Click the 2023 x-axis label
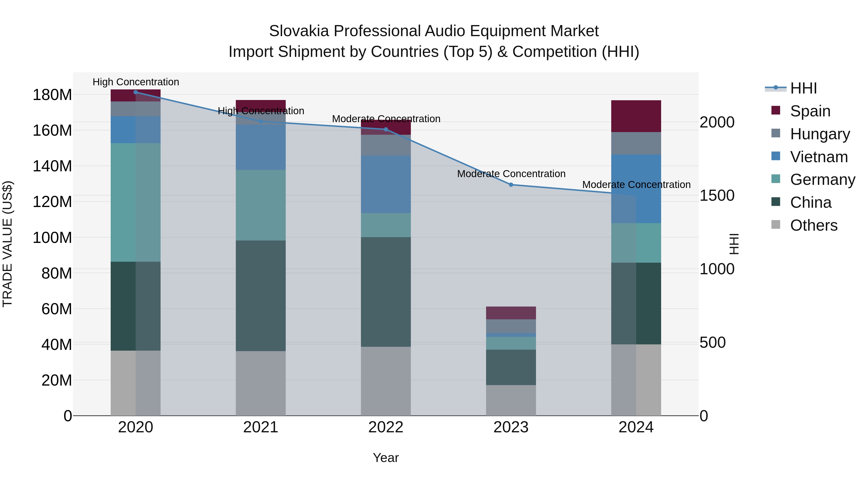This screenshot has width=868, height=488. (x=511, y=427)
